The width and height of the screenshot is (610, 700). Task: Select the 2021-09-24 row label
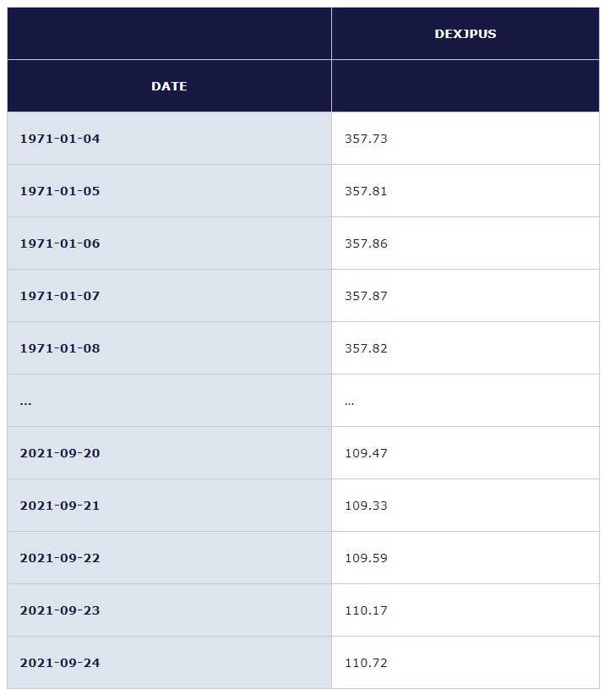(60, 663)
